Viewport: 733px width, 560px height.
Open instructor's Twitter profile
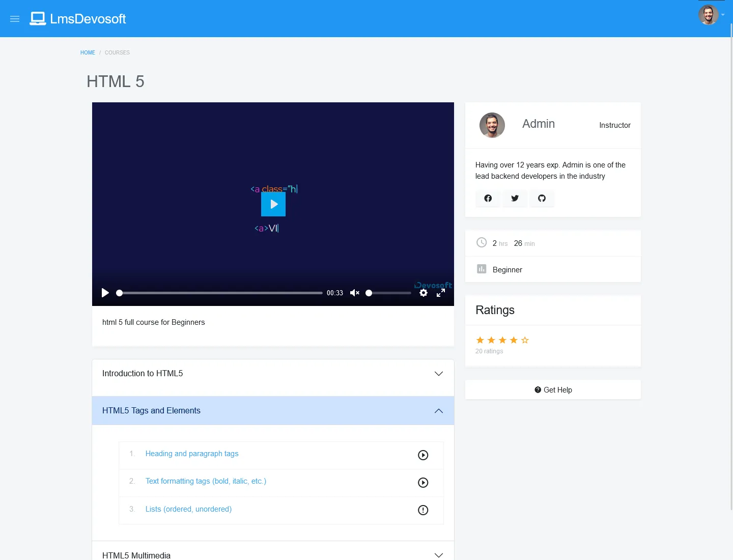515,198
